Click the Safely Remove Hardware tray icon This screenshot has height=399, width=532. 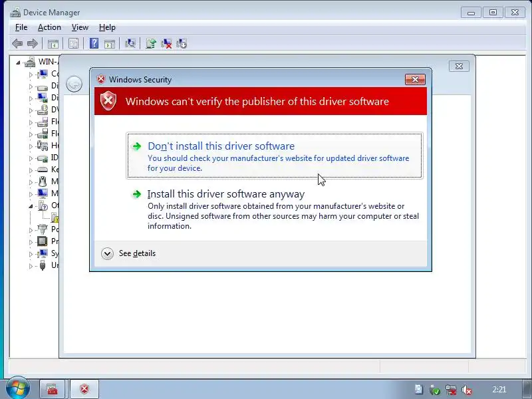435,390
